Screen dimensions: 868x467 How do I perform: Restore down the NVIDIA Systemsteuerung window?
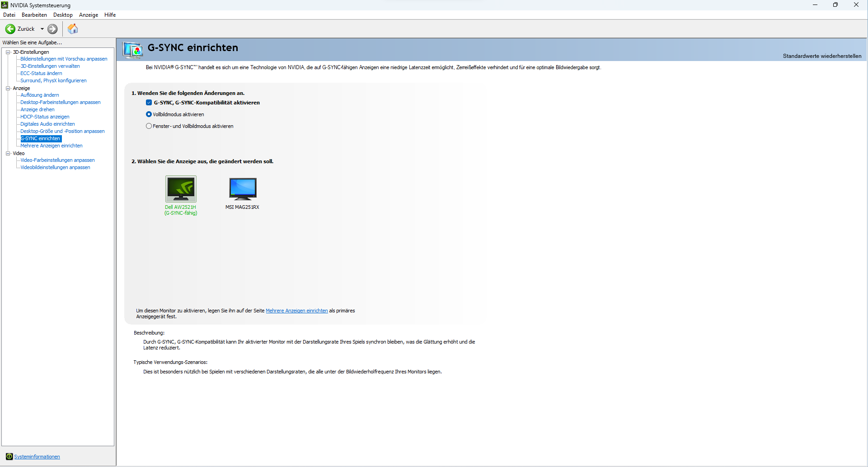coord(835,5)
